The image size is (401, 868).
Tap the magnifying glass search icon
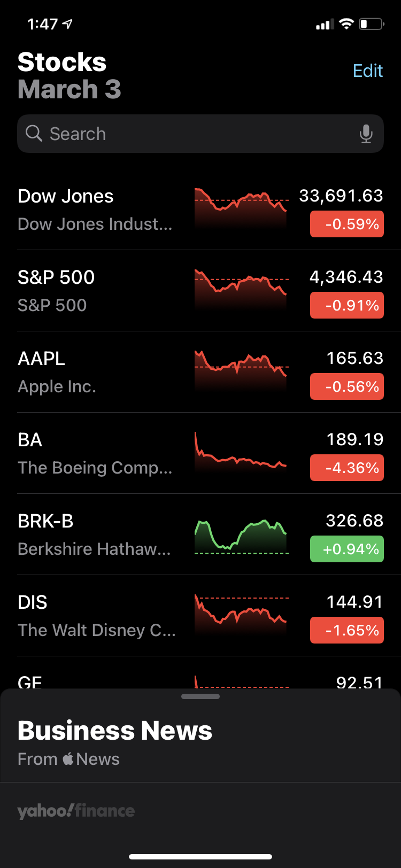34,134
